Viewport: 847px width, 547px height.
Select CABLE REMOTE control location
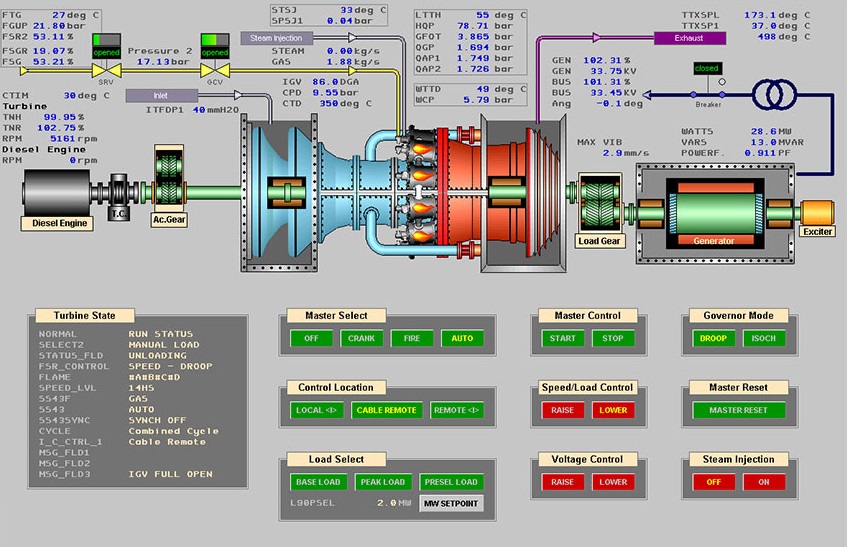pos(386,410)
